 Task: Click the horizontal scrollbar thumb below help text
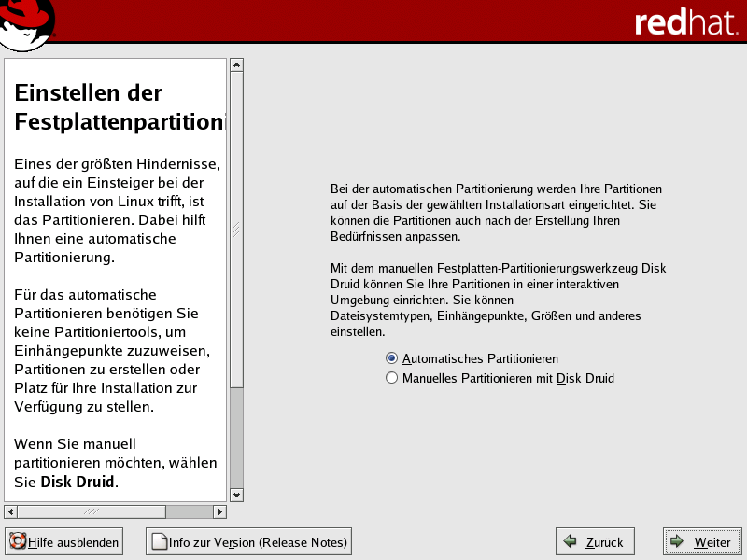[92, 511]
